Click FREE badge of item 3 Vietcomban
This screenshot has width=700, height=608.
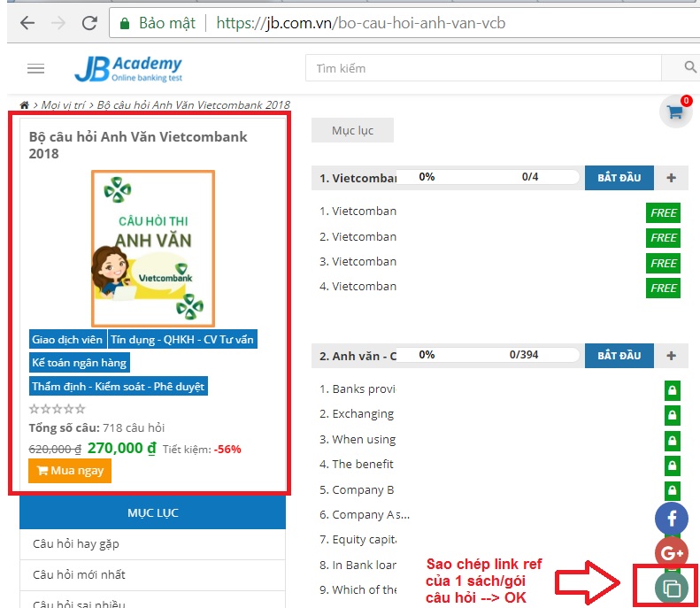tap(663, 263)
